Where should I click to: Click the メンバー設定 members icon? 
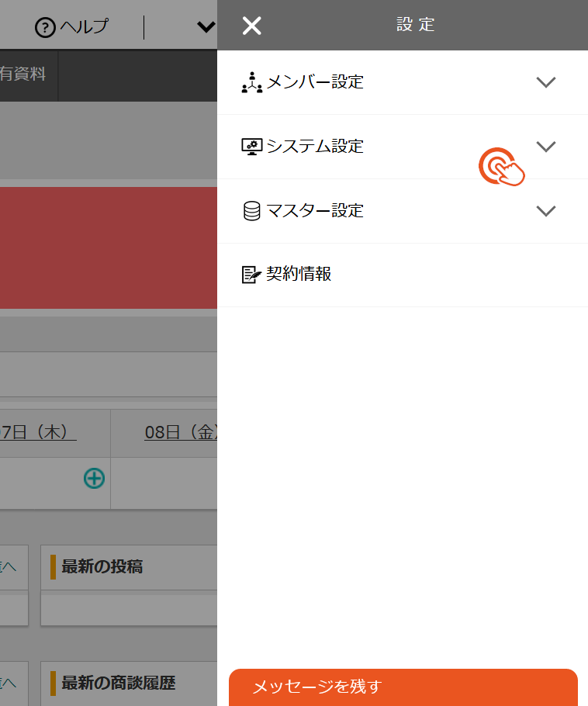click(x=251, y=82)
